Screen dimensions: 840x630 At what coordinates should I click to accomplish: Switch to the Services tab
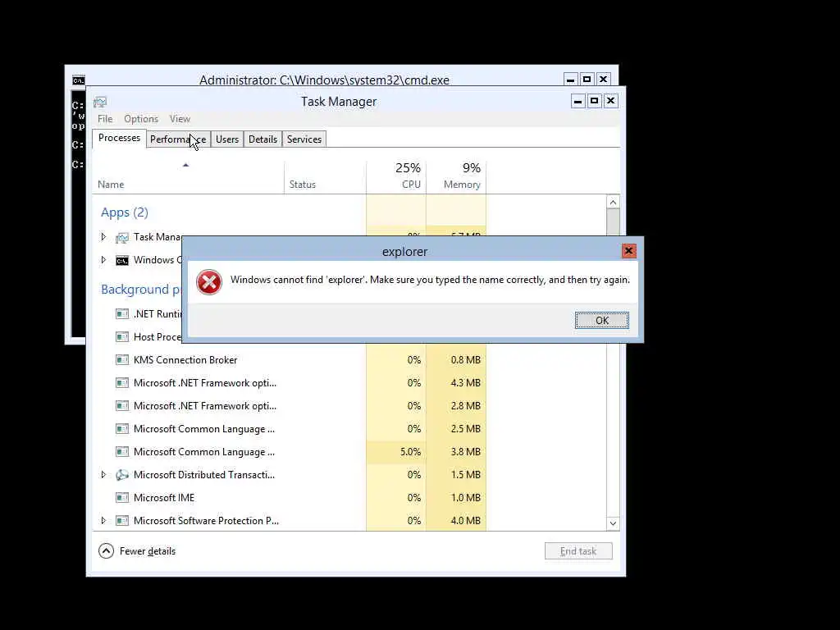(x=304, y=139)
